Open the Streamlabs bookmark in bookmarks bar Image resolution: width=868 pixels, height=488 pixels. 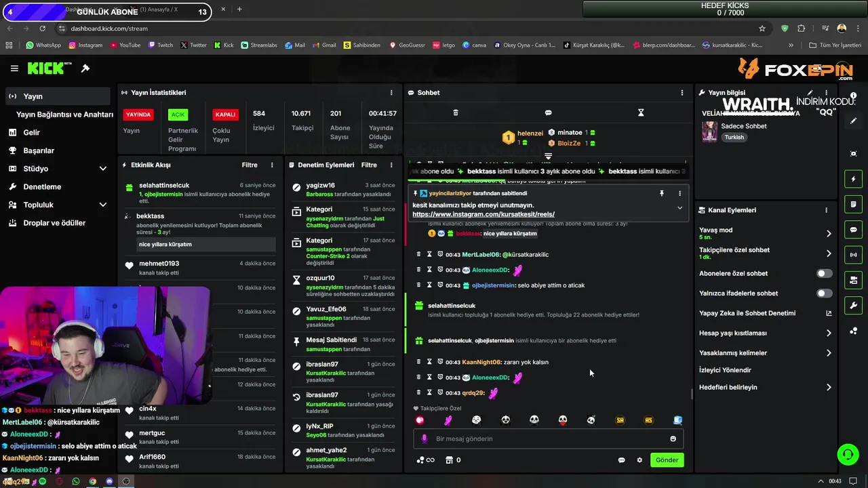(x=259, y=45)
